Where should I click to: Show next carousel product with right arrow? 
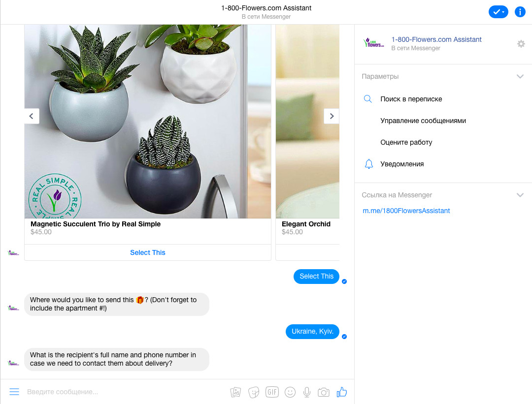click(332, 116)
